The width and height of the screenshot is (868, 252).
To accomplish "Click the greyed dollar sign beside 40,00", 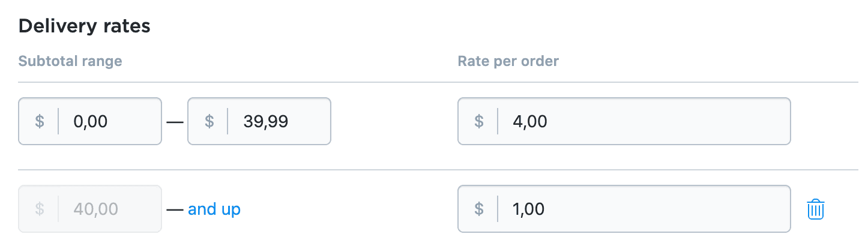I will click(40, 209).
